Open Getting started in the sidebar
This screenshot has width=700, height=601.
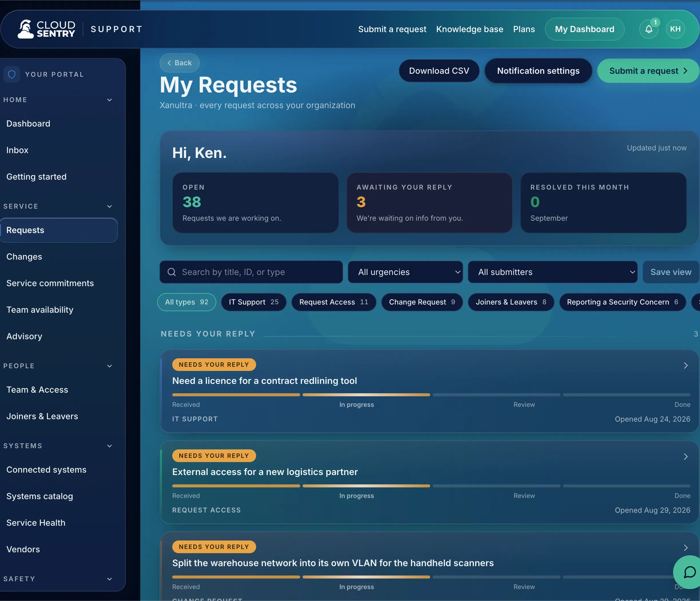(x=36, y=177)
